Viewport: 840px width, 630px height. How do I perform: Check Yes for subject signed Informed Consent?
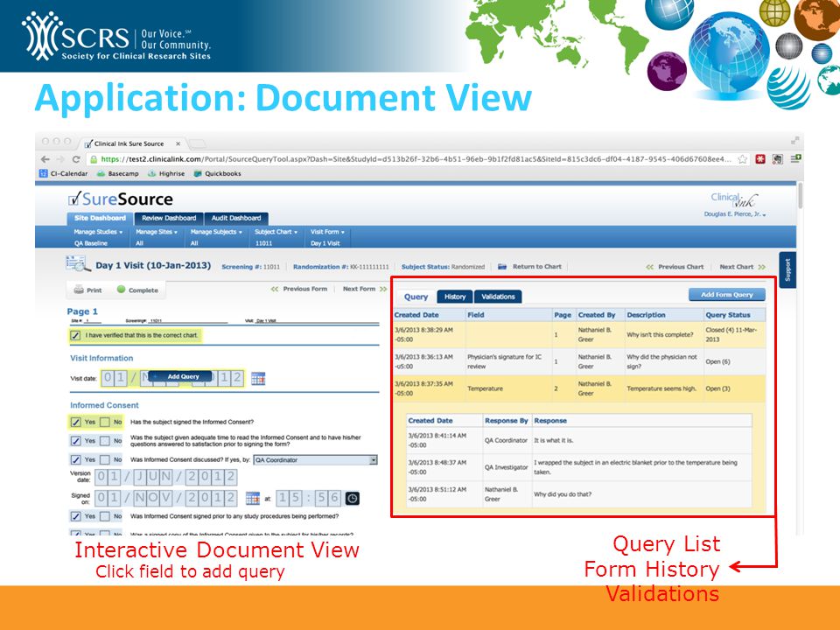76,422
